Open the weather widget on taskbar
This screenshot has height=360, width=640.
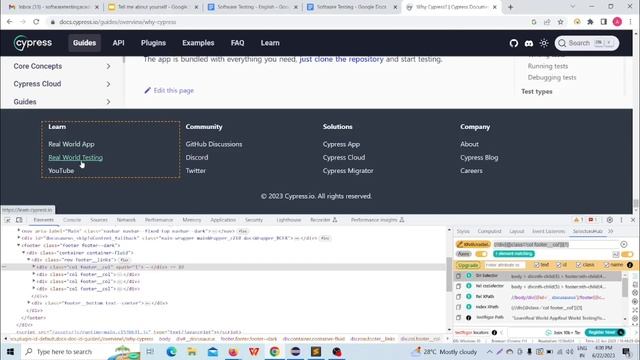click(x=444, y=351)
